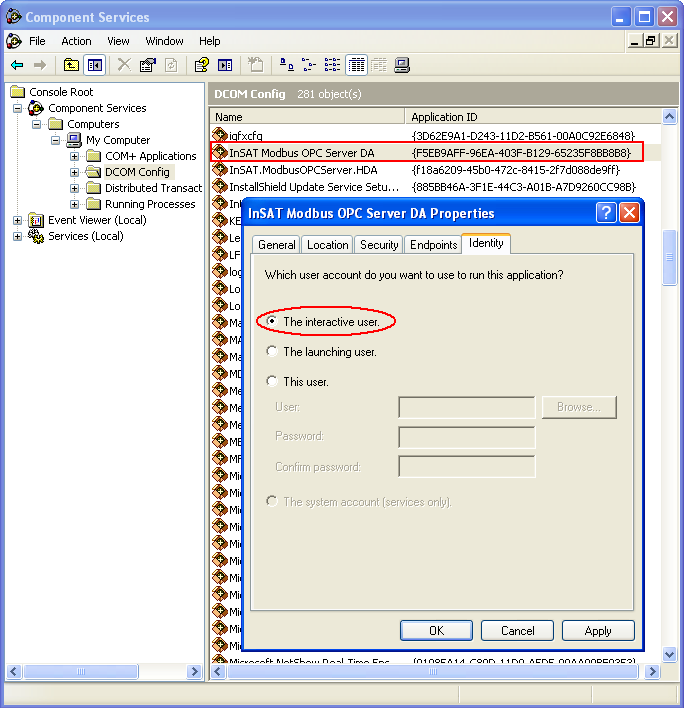Expand the Running Processes node

point(75,205)
